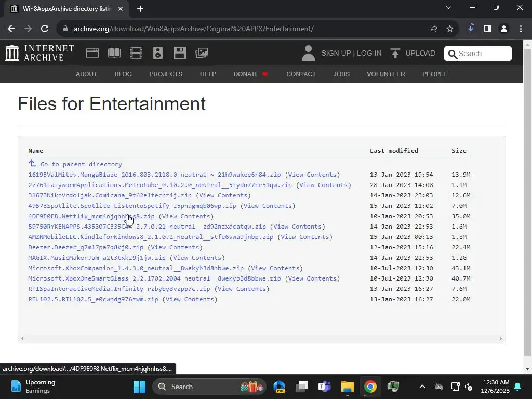This screenshot has width=532, height=399.
Task: Download XboxCompanion zip file
Action: (136, 268)
